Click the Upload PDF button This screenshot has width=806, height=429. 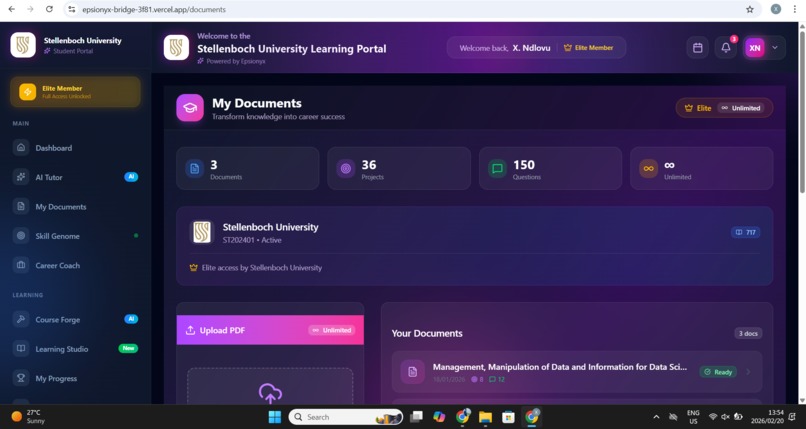[x=270, y=330]
